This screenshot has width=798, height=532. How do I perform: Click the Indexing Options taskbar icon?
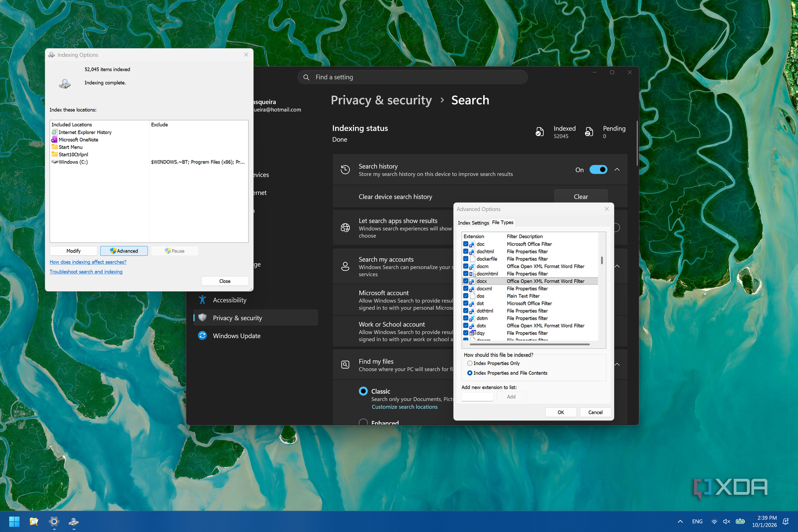(74, 521)
